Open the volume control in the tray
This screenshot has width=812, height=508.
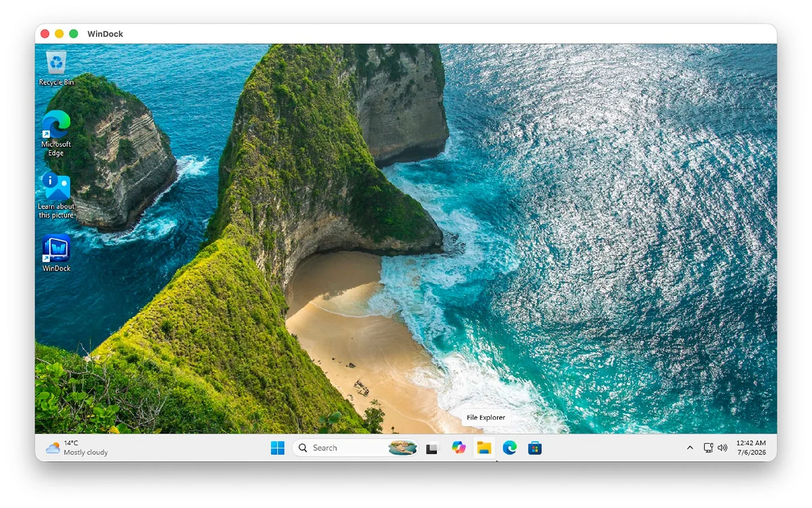tap(722, 448)
